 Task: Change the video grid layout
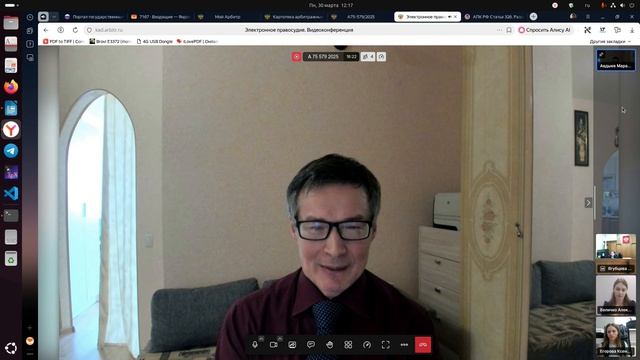348,345
